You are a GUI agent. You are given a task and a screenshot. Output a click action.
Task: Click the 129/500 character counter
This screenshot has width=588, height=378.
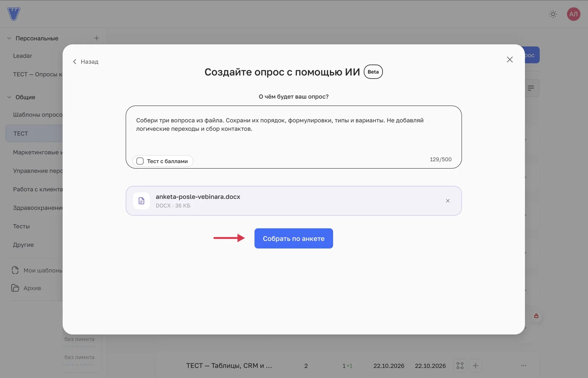pyautogui.click(x=440, y=159)
